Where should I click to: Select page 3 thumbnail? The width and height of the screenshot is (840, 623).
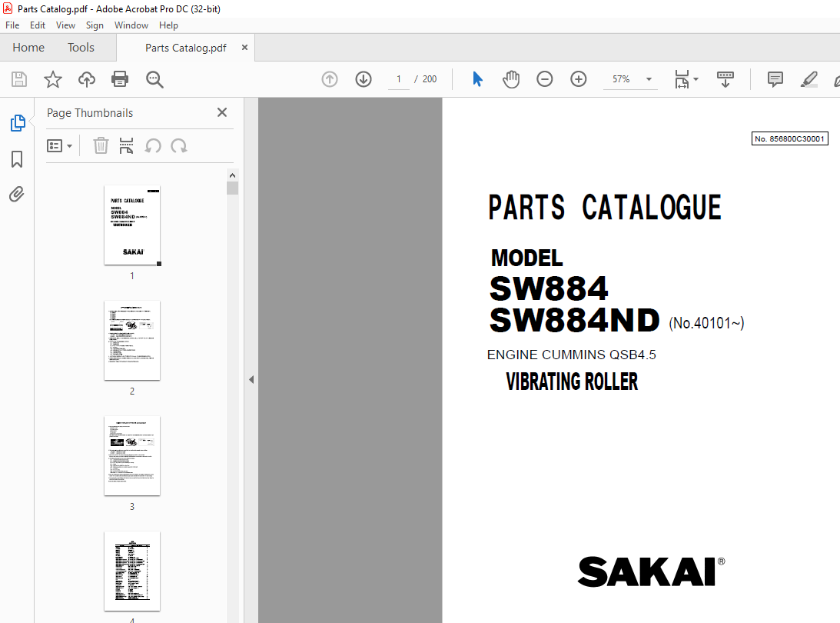tap(132, 456)
